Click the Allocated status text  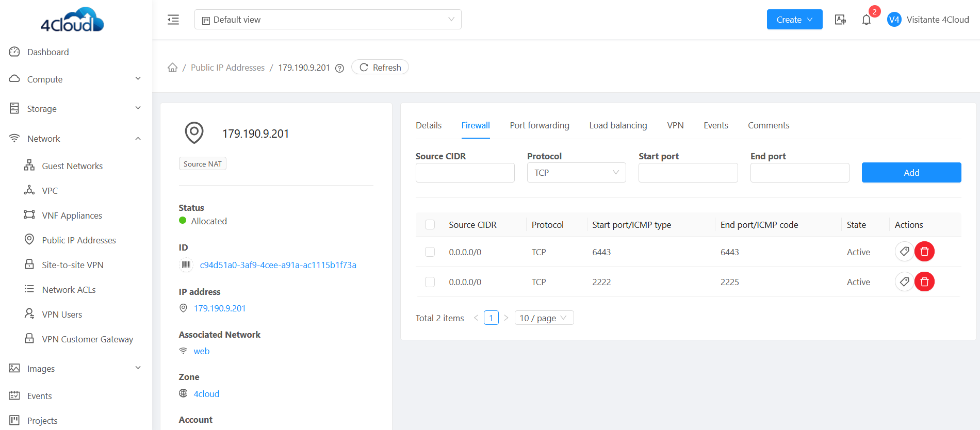coord(209,221)
